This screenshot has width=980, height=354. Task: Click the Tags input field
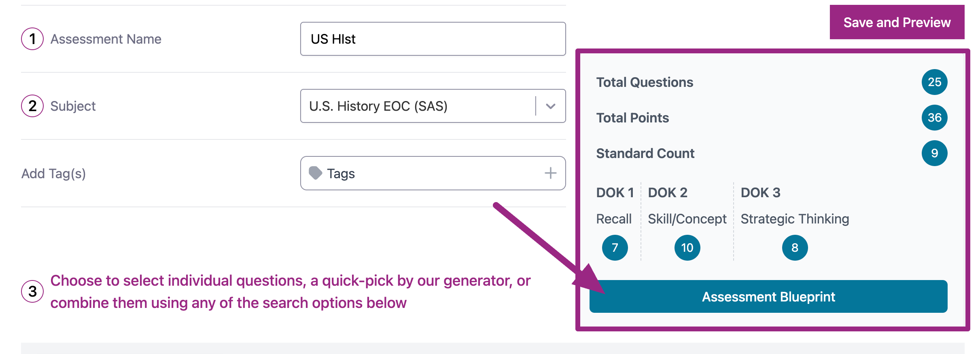tap(429, 173)
